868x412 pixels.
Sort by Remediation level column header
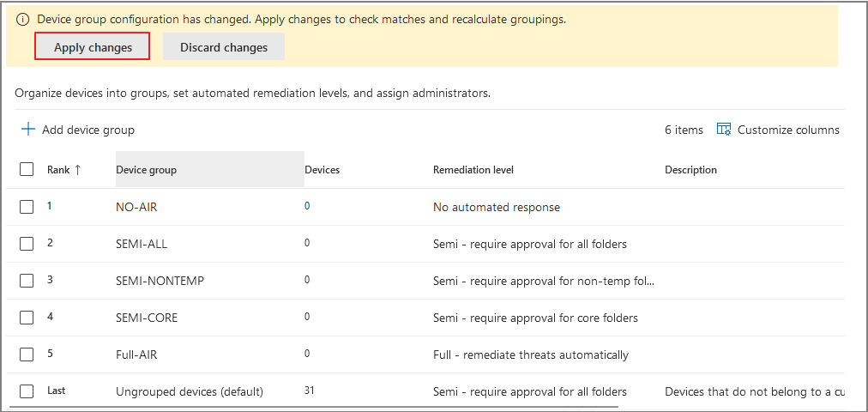pyautogui.click(x=473, y=170)
